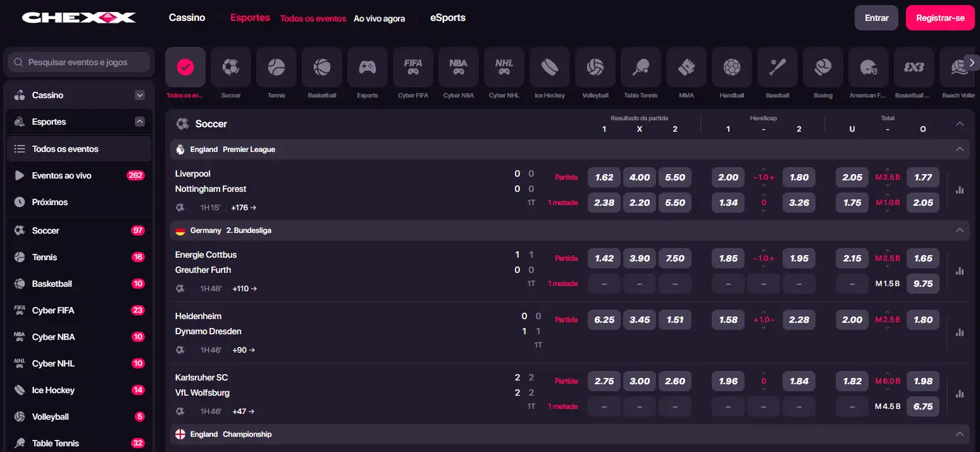Select the Ice Hockey category icon
The image size is (980, 452).
(550, 67)
